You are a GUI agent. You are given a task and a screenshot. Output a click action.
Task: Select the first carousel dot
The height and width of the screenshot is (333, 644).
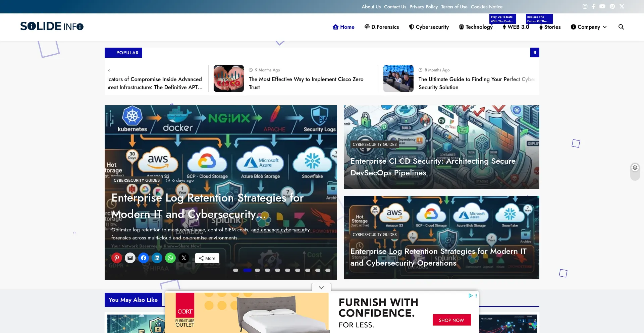coord(236,270)
